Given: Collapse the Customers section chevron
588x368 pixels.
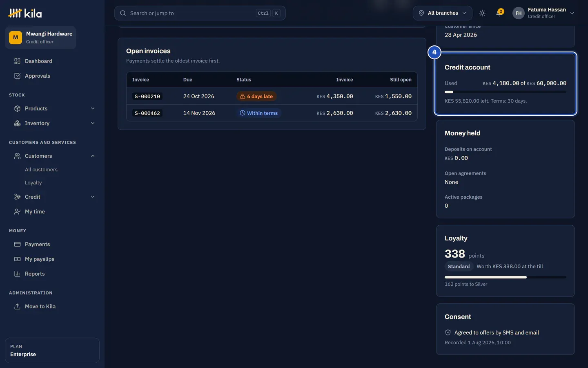Looking at the screenshot, I should [93, 156].
